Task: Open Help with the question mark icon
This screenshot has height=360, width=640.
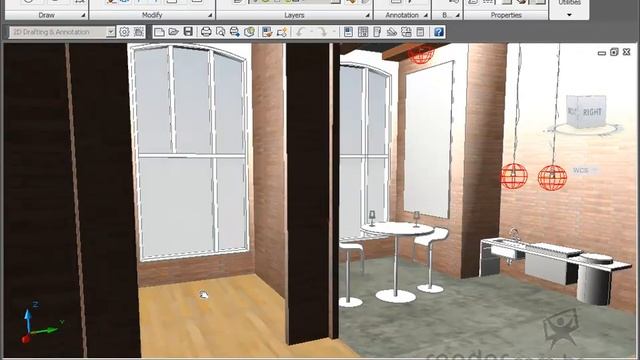Action: (x=439, y=32)
